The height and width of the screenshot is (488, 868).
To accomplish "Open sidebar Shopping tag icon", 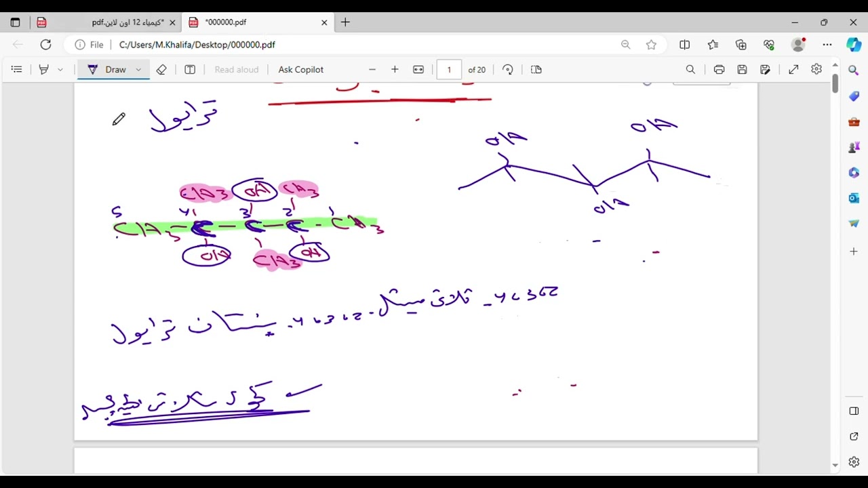I will (x=854, y=96).
